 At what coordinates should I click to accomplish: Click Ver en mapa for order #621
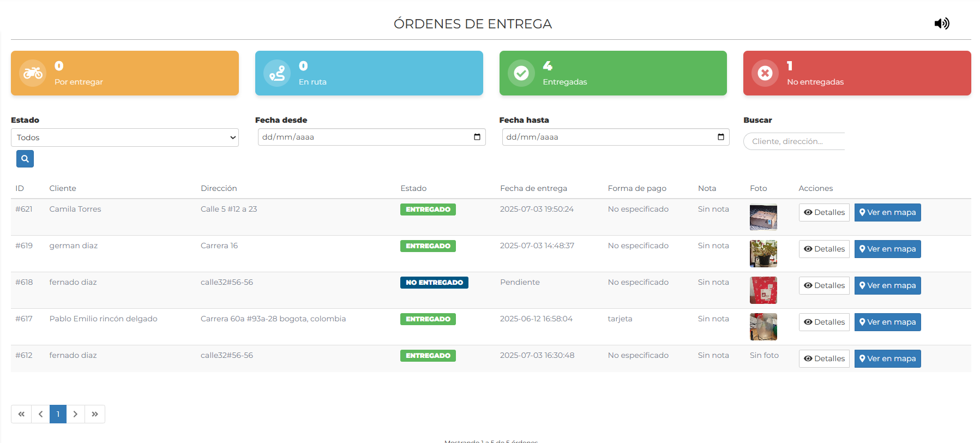tap(888, 212)
